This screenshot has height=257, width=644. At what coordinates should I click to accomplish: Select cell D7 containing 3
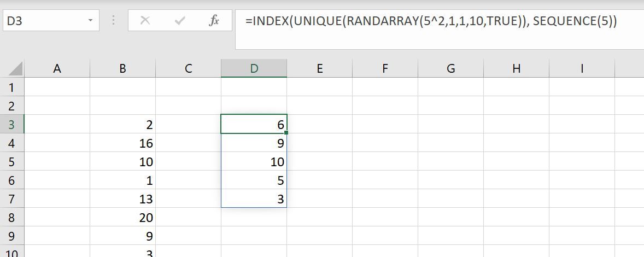(x=254, y=198)
